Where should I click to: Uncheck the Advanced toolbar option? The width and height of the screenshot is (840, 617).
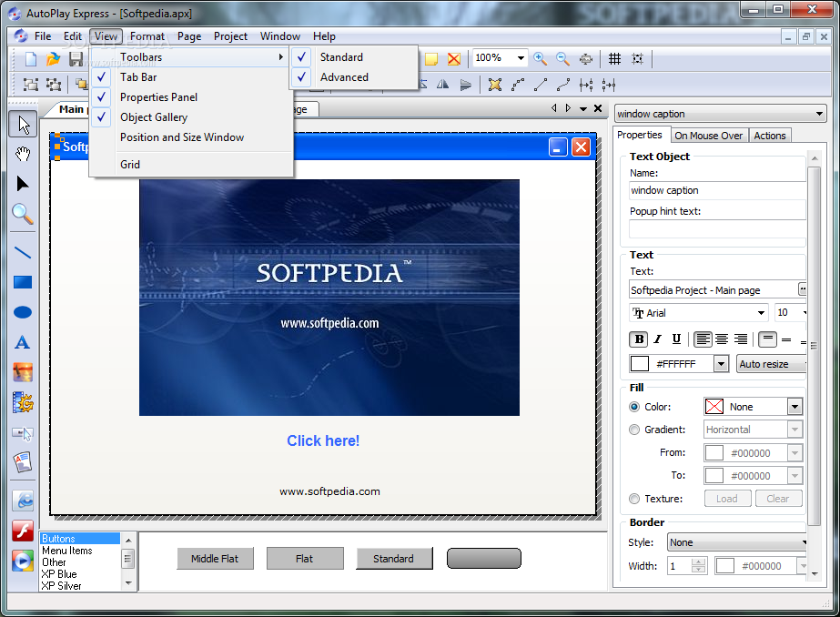pos(354,77)
